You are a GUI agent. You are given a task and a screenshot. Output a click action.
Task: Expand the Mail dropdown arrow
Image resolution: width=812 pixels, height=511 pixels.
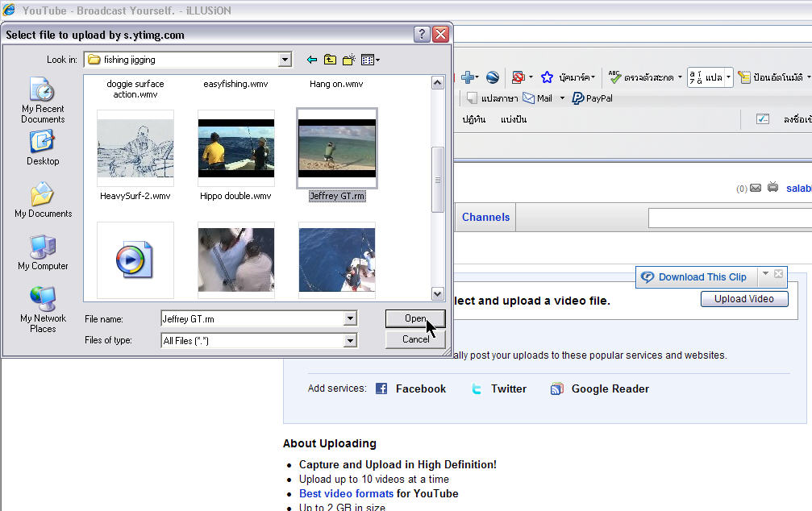pyautogui.click(x=562, y=98)
